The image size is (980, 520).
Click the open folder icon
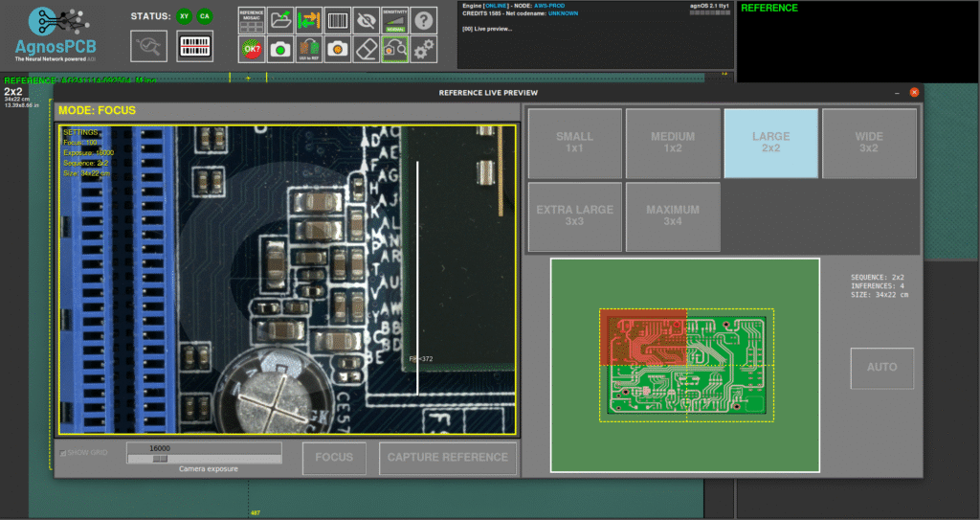[280, 19]
